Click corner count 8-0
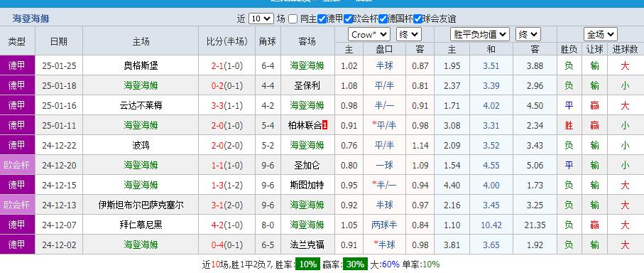This screenshot has height=273, width=644. [268, 225]
